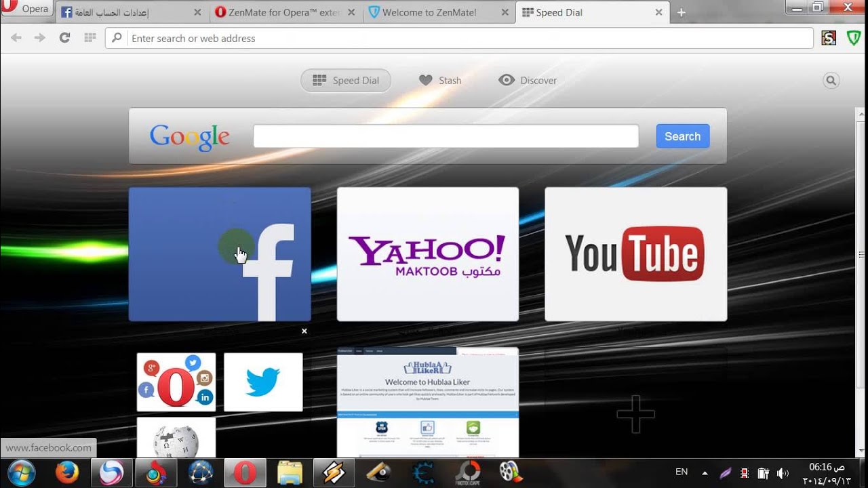Open the taskbar clock showing 06:16
The image size is (868, 488).
[x=828, y=473]
